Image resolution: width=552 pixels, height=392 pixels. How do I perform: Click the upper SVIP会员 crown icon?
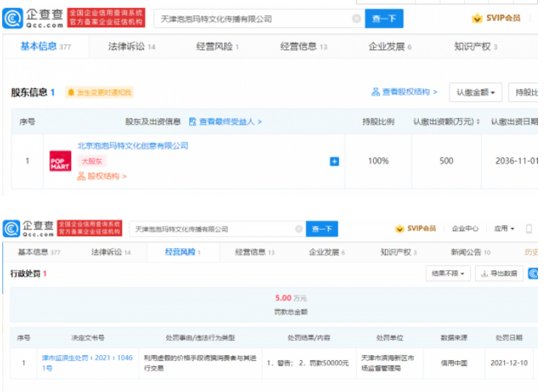[x=477, y=18]
